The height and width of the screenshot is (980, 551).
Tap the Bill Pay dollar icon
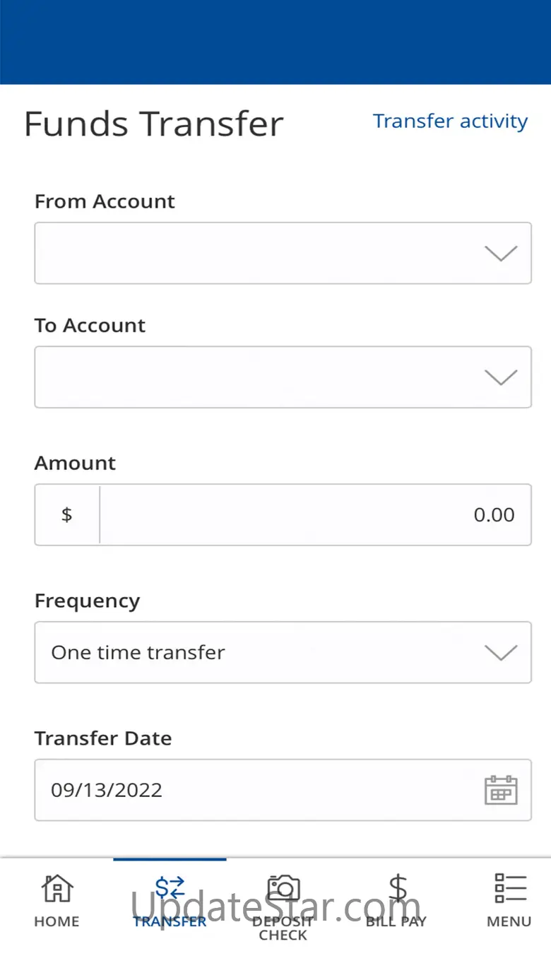(x=398, y=888)
